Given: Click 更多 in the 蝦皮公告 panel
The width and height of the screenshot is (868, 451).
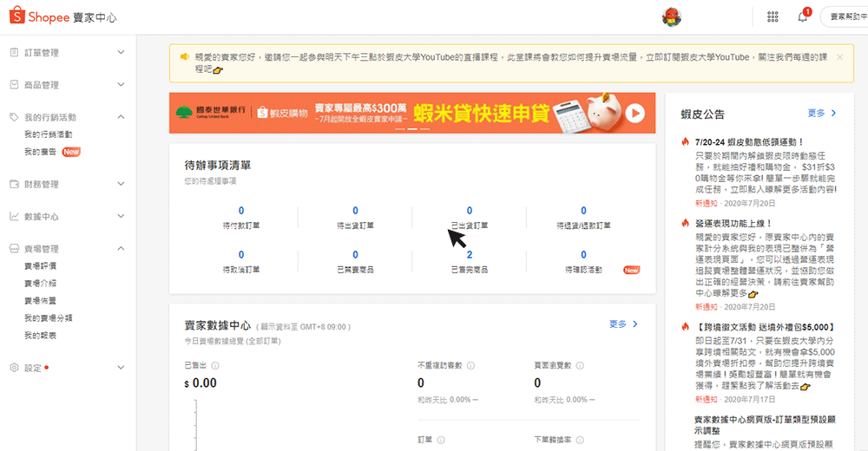Looking at the screenshot, I should pyautogui.click(x=821, y=113).
